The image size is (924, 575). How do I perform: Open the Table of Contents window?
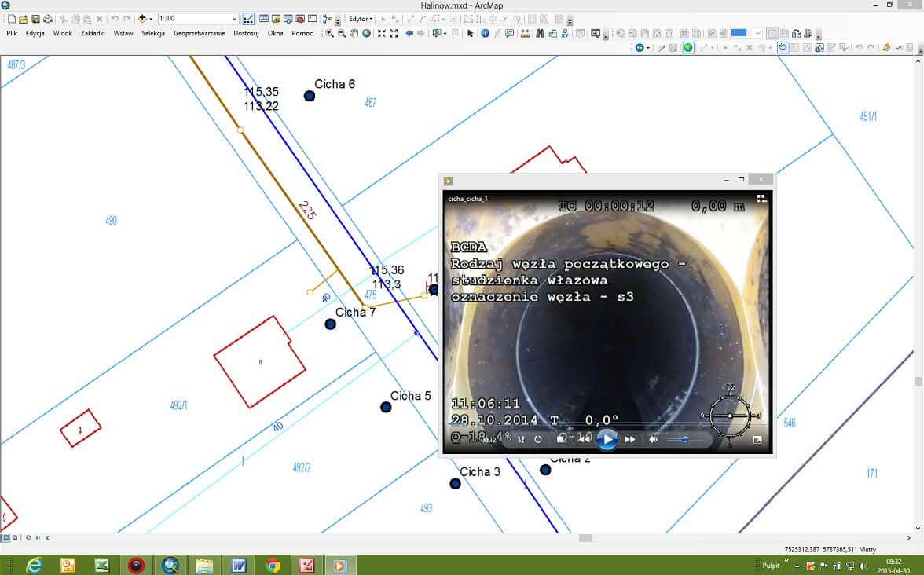[x=264, y=19]
